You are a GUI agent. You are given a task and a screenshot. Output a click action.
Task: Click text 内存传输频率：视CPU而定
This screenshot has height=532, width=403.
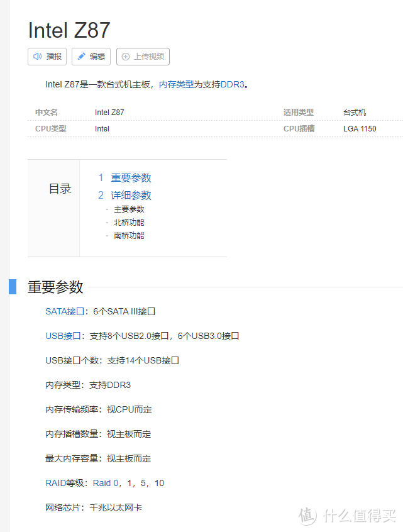(x=99, y=409)
